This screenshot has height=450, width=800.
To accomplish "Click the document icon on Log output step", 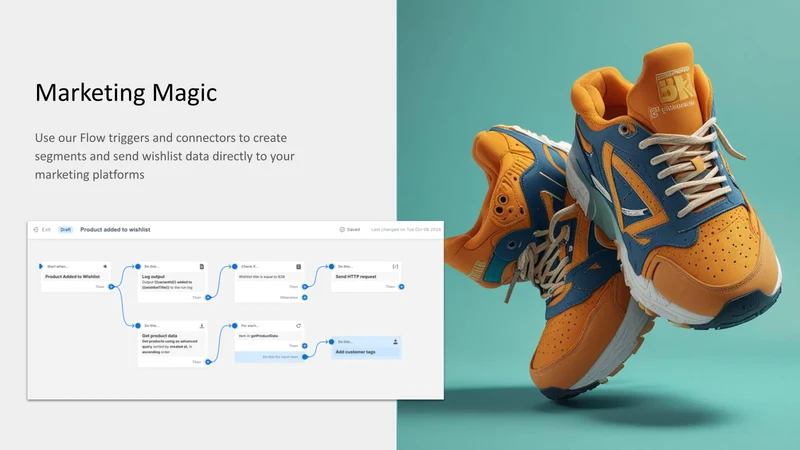I will [x=202, y=266].
